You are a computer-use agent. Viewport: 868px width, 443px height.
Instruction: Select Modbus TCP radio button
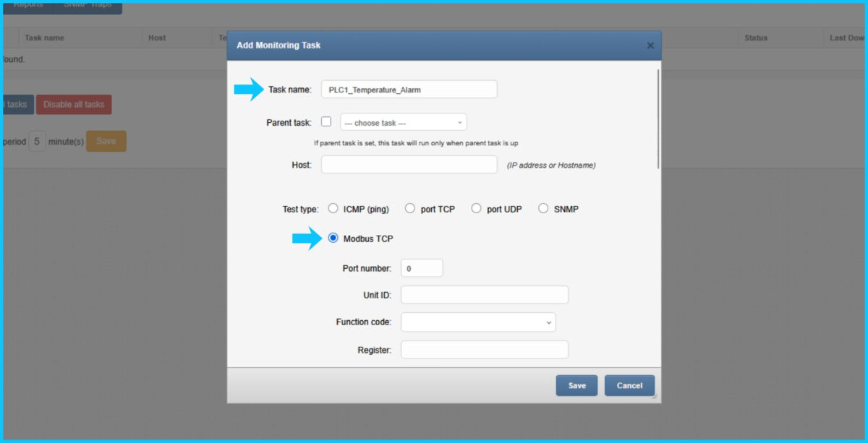[333, 238]
